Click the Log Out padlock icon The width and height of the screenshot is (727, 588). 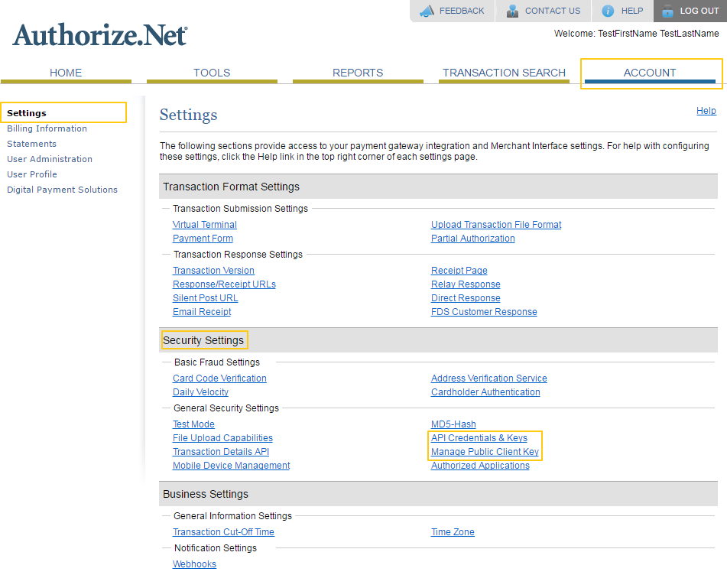[x=667, y=11]
